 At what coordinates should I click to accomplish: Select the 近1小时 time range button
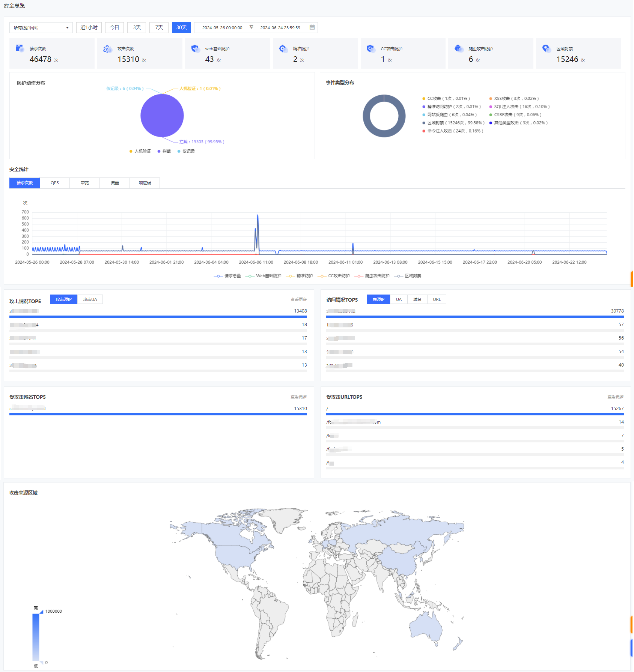pos(89,28)
